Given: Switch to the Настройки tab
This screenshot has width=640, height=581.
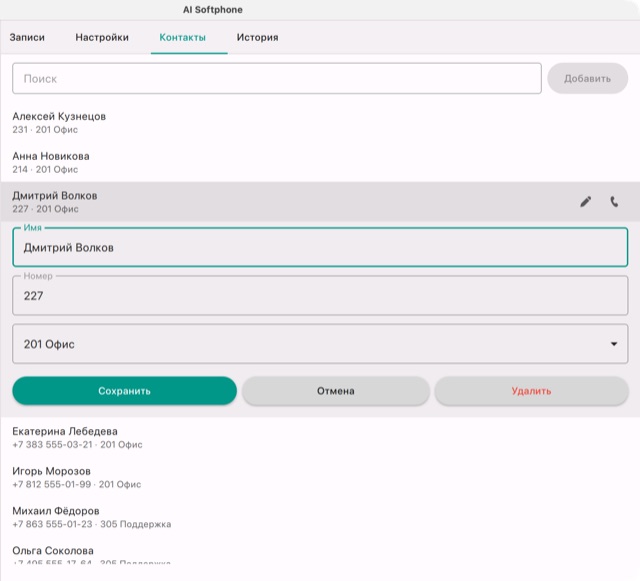Looking at the screenshot, I should (102, 37).
